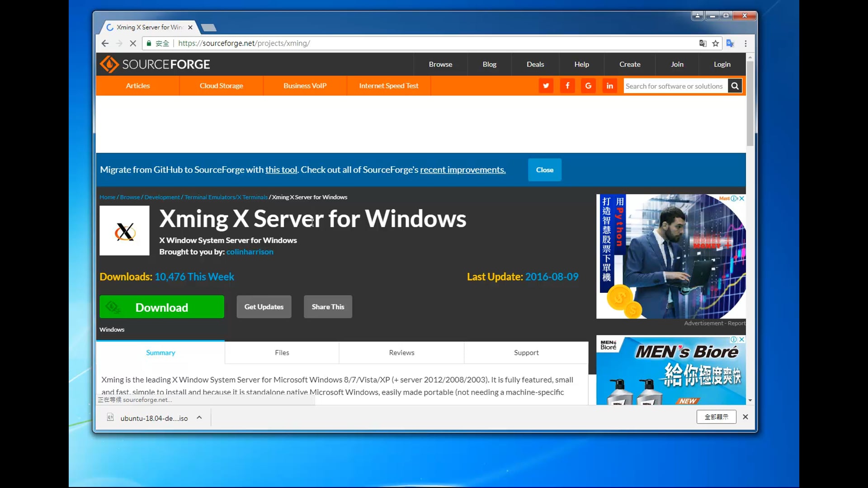
Task: Click the LinkedIn icon in orange bar
Action: point(609,86)
